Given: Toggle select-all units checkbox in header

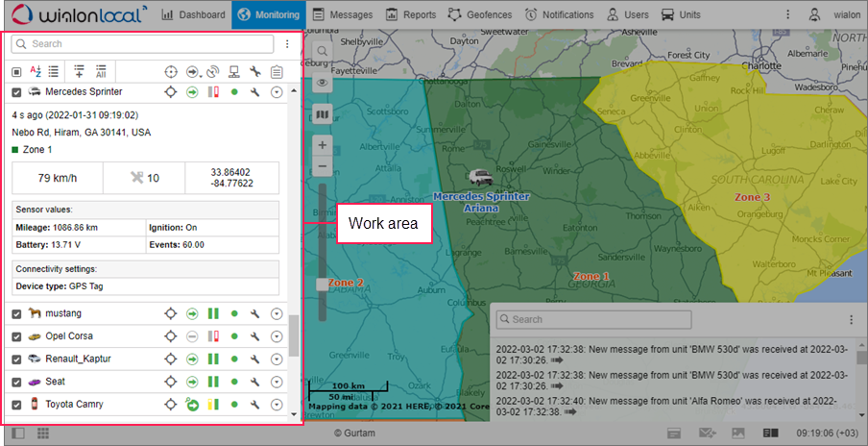Looking at the screenshot, I should (16, 71).
